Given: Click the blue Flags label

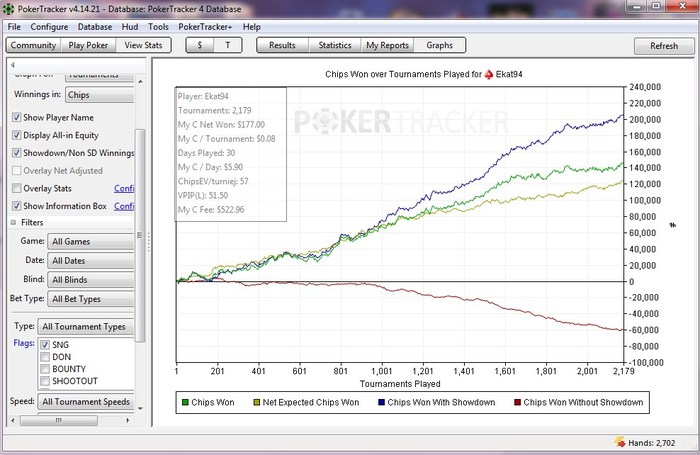Looking at the screenshot, I should tap(24, 343).
